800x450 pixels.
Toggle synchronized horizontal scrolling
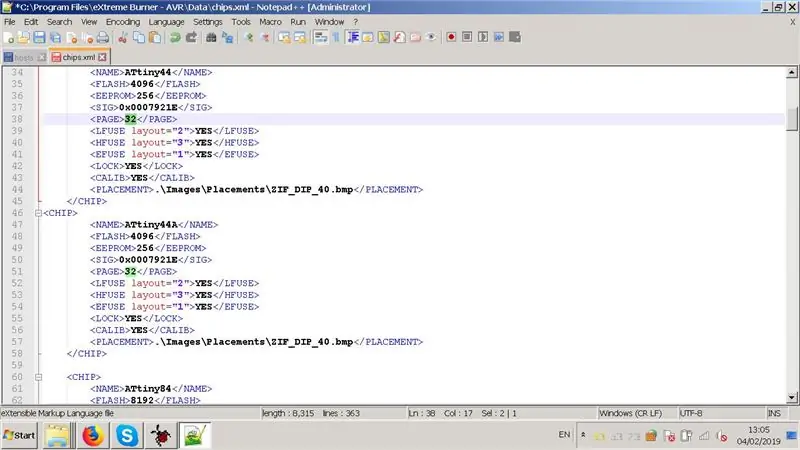[x=300, y=37]
